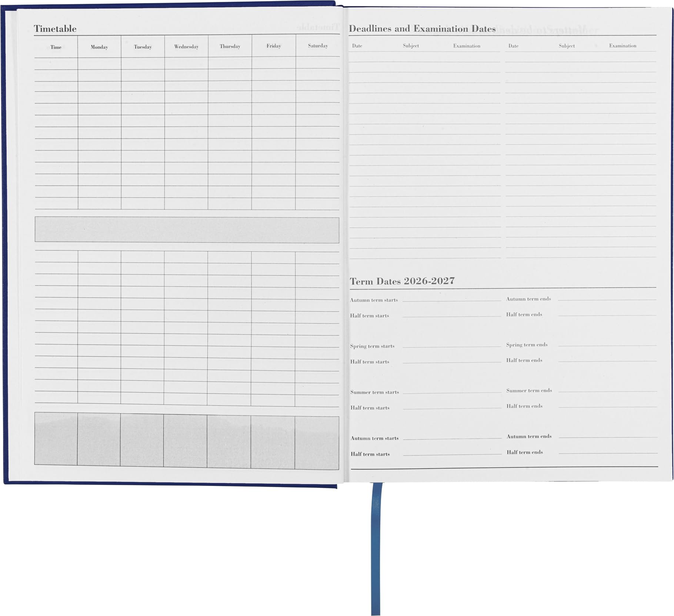
Task: Click the Time column header
Action: (56, 47)
